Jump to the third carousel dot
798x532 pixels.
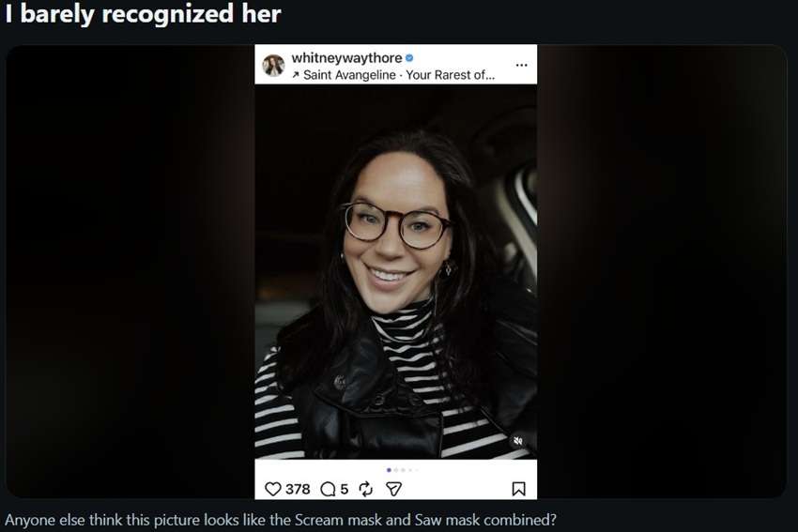(403, 470)
